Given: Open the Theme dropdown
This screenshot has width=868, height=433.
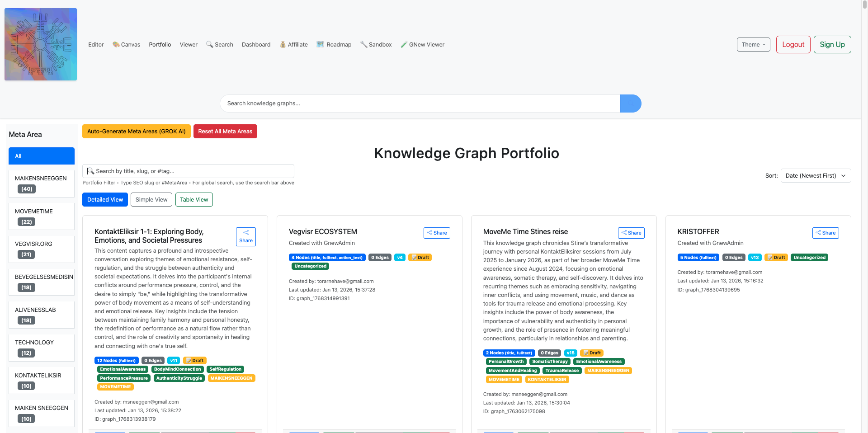Looking at the screenshot, I should (x=753, y=44).
